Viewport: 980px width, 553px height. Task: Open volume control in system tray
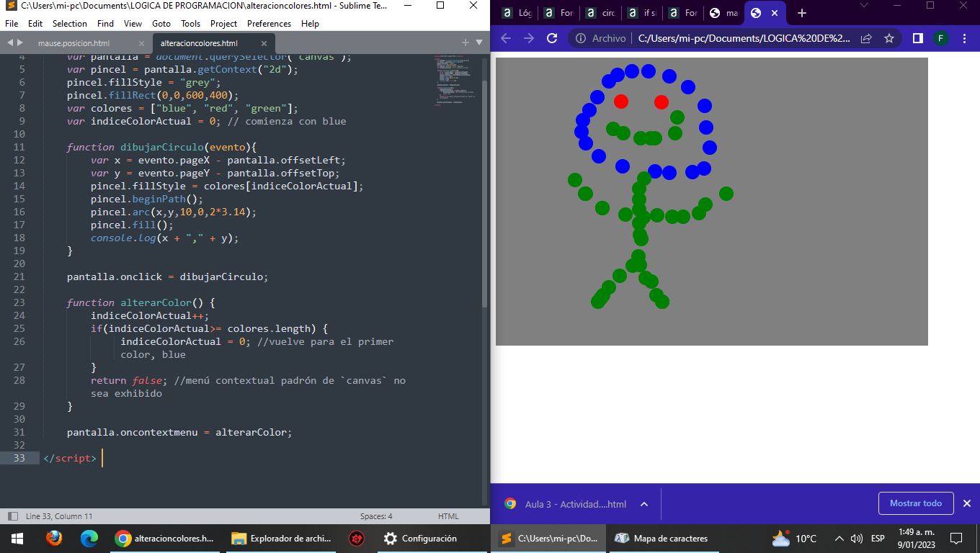pyautogui.click(x=857, y=539)
